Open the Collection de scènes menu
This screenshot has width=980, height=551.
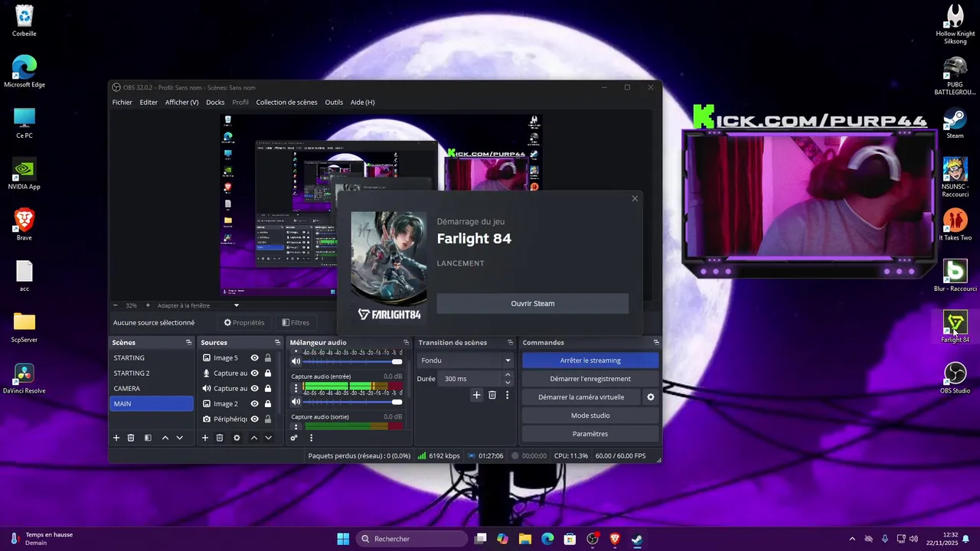pos(286,103)
